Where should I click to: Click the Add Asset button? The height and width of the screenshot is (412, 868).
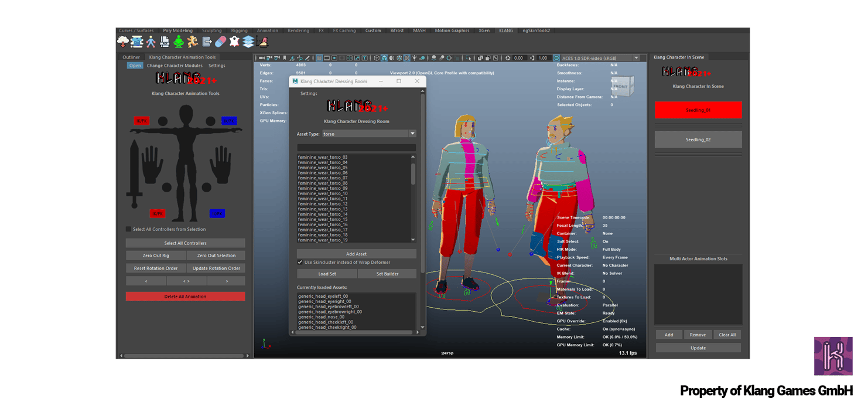[x=356, y=254]
